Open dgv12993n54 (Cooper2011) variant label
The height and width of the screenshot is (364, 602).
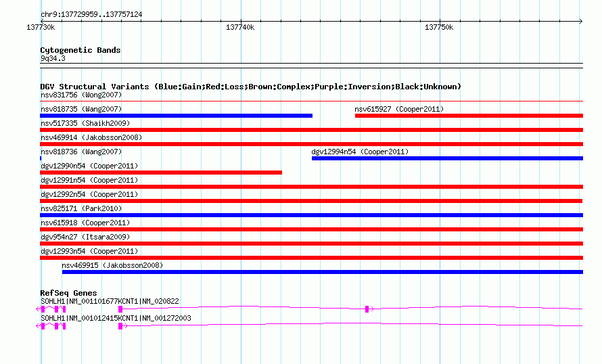(89, 251)
